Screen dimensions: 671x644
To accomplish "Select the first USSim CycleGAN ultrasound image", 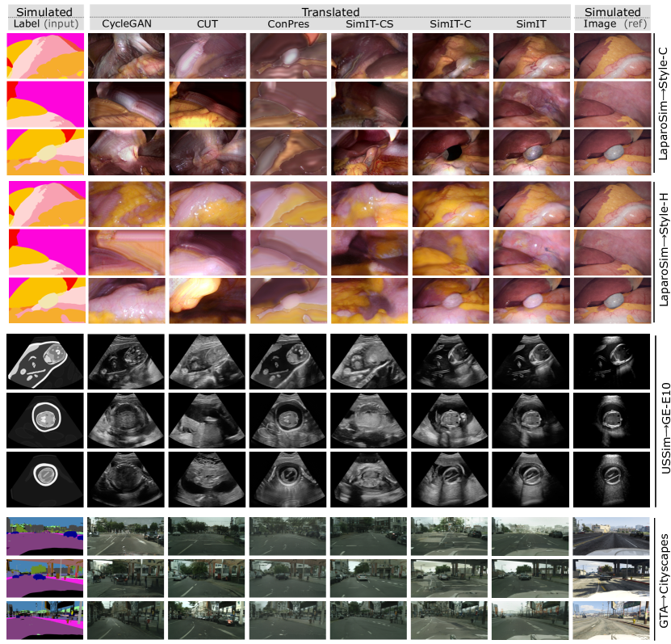I will (126, 362).
